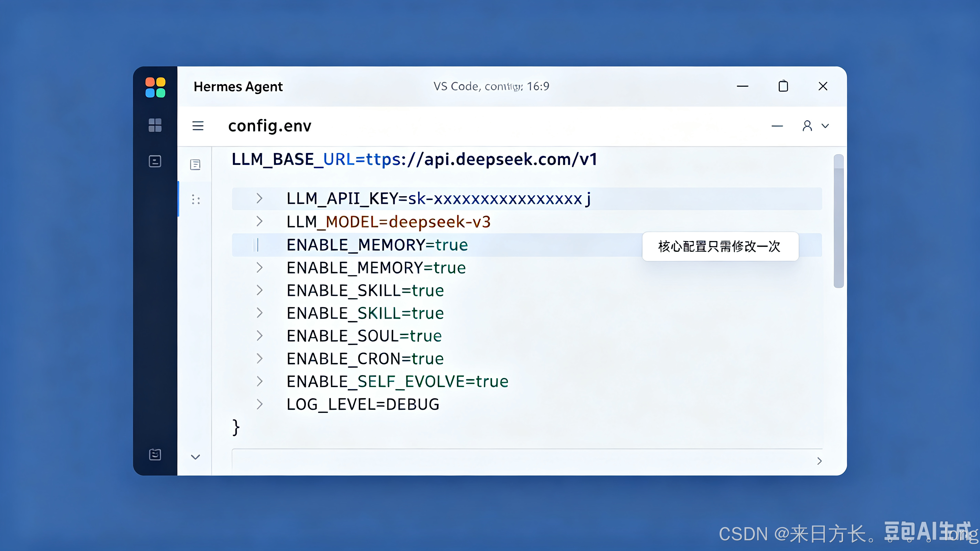Click the second ENABLE_MEMORY=true text

point(376,268)
